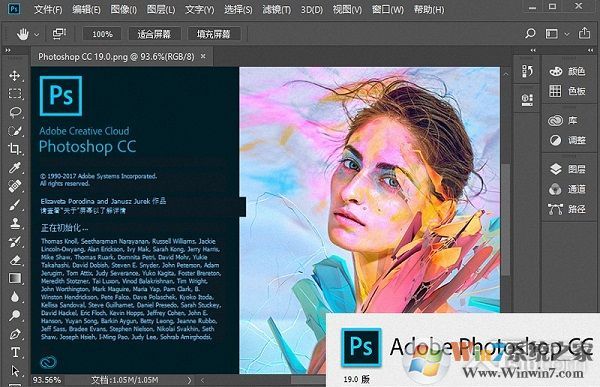Click horizontal scroll left arrow

point(203,380)
